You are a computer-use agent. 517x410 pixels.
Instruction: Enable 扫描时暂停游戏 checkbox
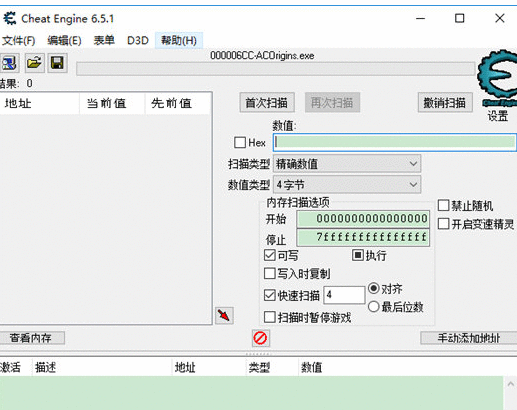pos(269,317)
